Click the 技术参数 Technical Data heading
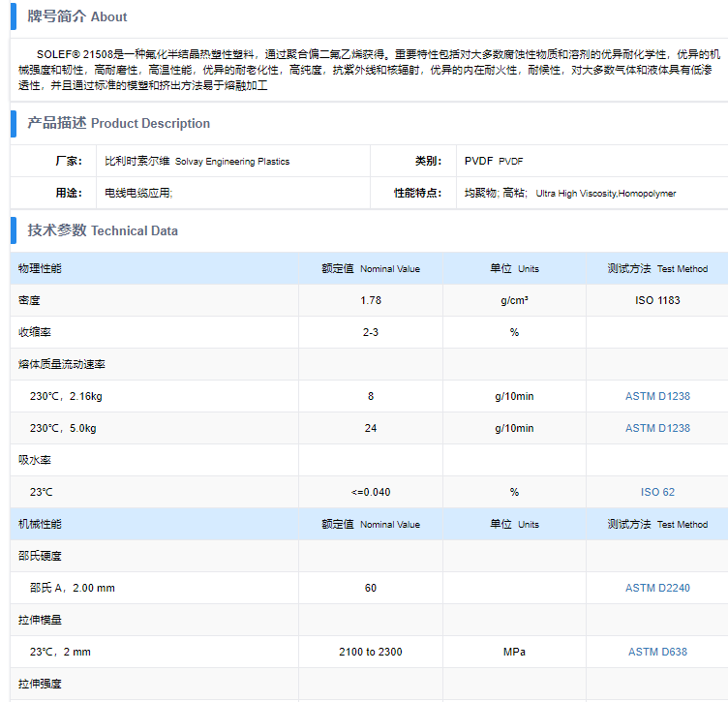Viewport: 728px width, 702px height. click(x=103, y=230)
